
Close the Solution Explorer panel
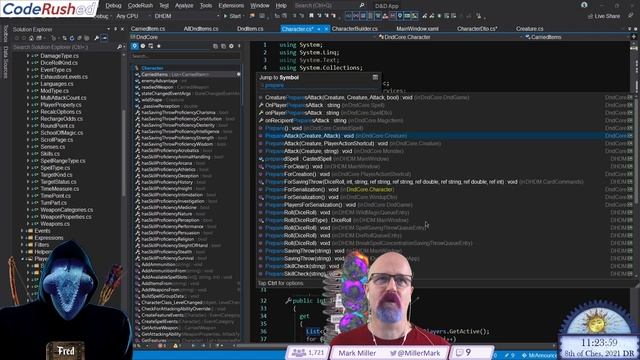pyautogui.click(x=122, y=29)
